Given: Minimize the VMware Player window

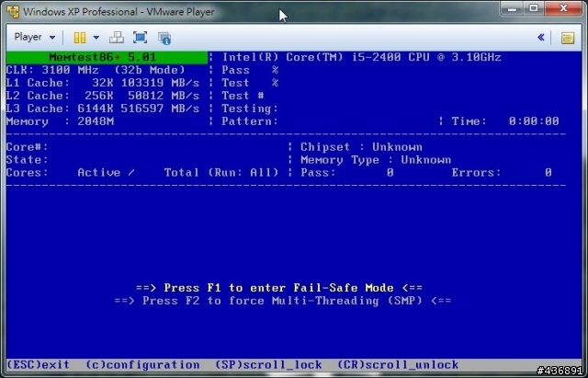Looking at the screenshot, I should [512, 8].
